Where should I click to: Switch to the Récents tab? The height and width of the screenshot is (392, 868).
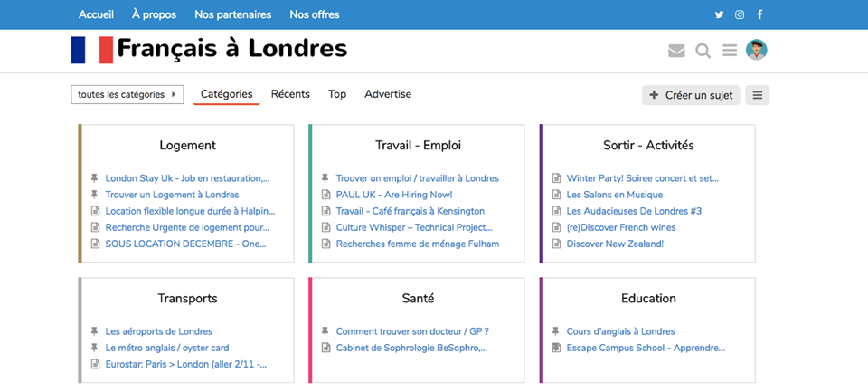(290, 94)
